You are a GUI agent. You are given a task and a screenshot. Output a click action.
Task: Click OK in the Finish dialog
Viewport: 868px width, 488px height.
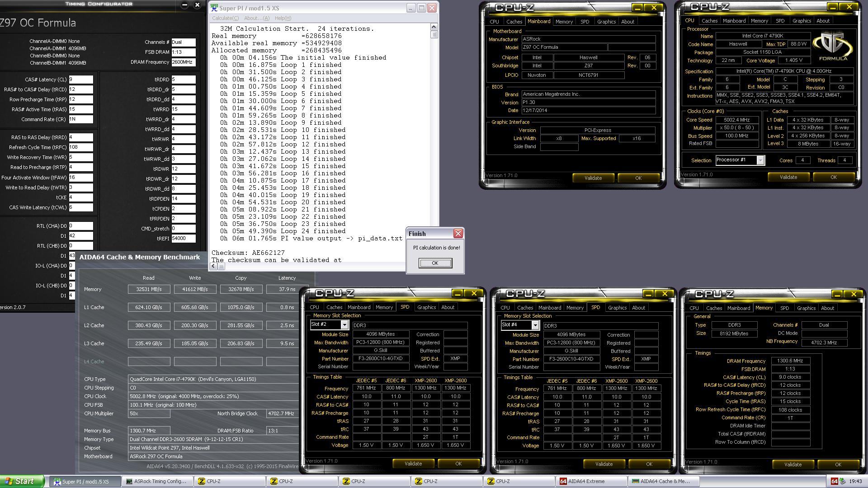coord(435,263)
